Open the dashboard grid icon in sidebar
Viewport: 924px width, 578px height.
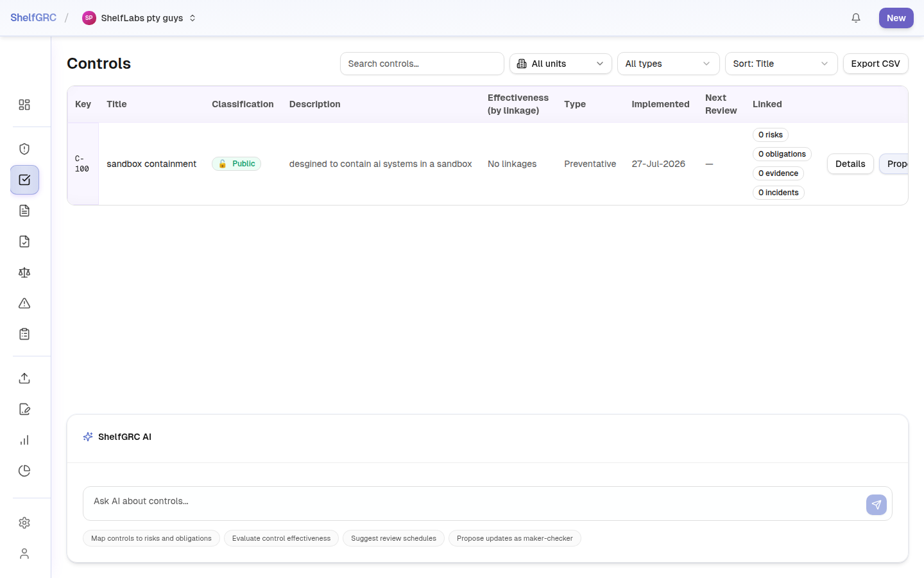pyautogui.click(x=24, y=105)
